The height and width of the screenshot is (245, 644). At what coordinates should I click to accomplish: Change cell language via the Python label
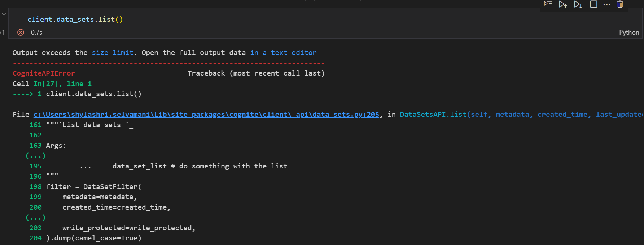point(629,33)
